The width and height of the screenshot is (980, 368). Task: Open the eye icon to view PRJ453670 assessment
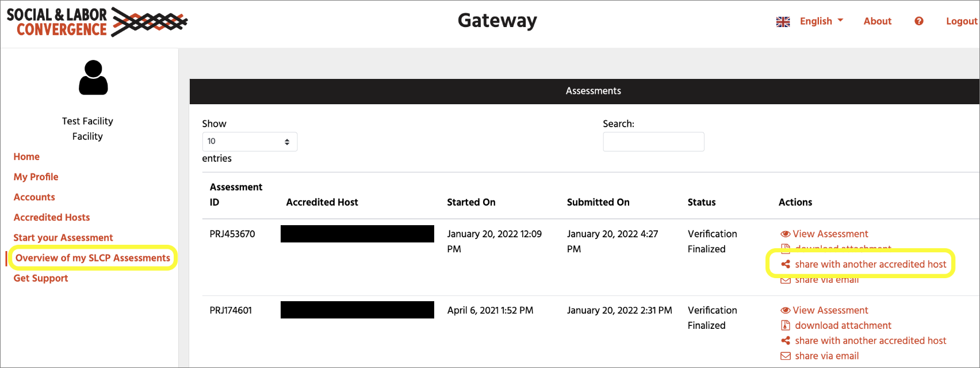786,234
